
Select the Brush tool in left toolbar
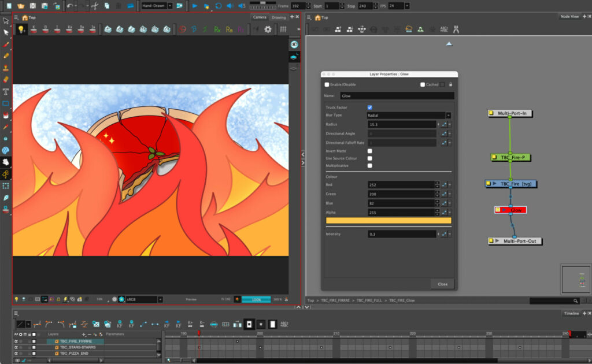pyautogui.click(x=6, y=44)
